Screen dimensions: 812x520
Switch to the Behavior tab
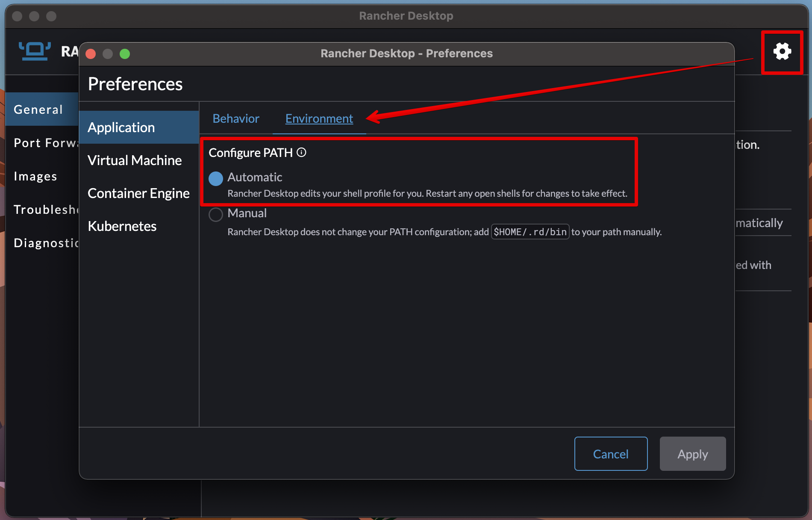coord(236,118)
